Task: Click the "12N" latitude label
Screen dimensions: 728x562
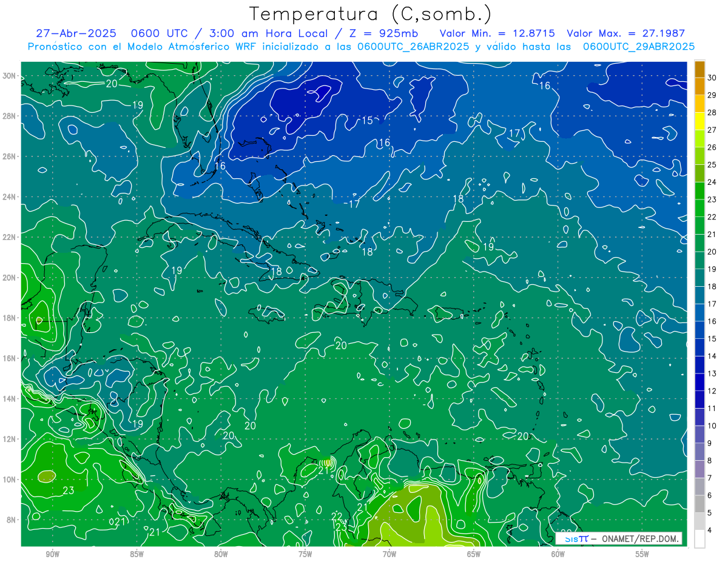Action: click(x=10, y=439)
